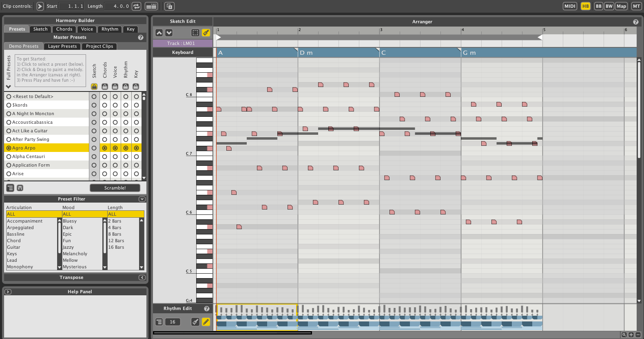Select the marquee selection tool in Sketch Edit
Screen dimensions: 644x339
(x=195, y=33)
